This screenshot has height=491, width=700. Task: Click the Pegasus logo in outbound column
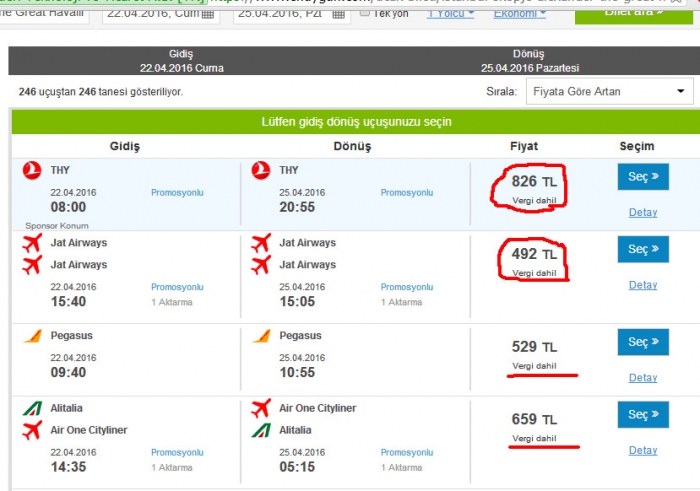(x=32, y=336)
